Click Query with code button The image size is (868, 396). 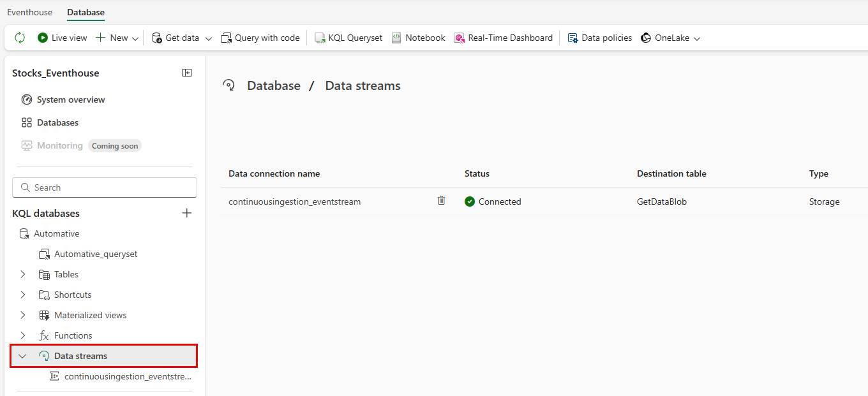point(260,38)
